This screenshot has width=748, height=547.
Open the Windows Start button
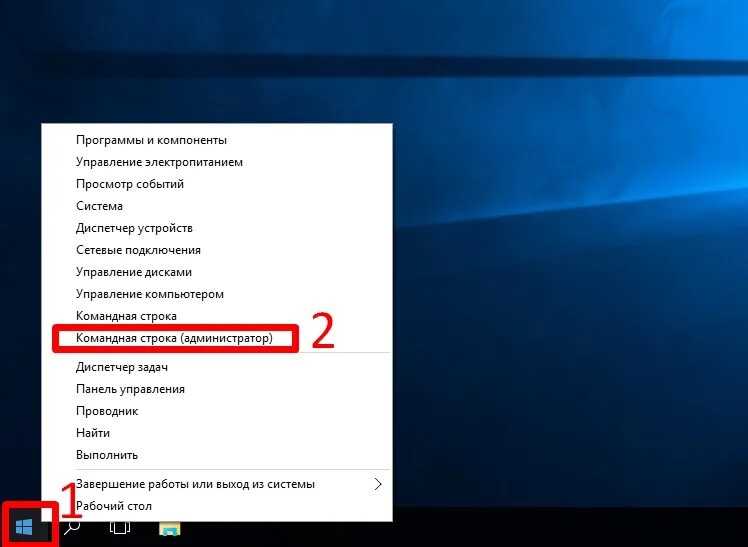[24, 527]
